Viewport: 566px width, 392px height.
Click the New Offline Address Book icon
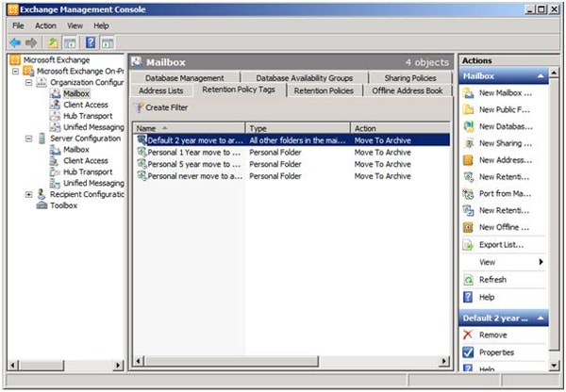[468, 227]
